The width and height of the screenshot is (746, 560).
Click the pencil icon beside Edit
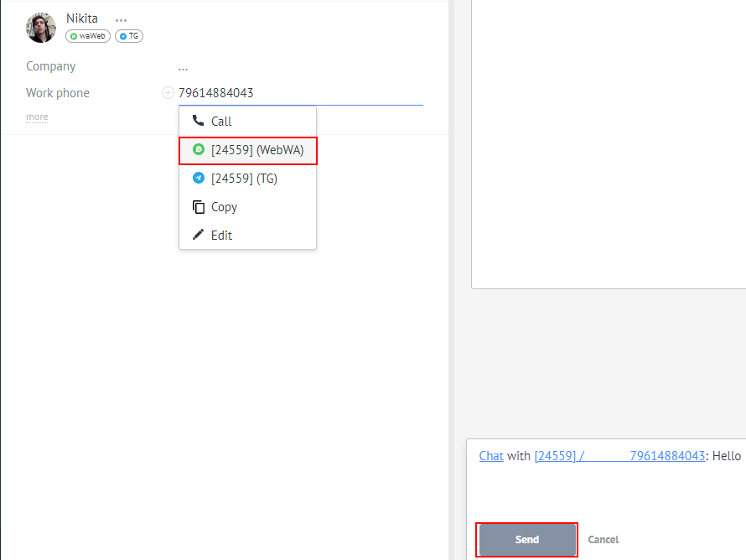coord(198,235)
